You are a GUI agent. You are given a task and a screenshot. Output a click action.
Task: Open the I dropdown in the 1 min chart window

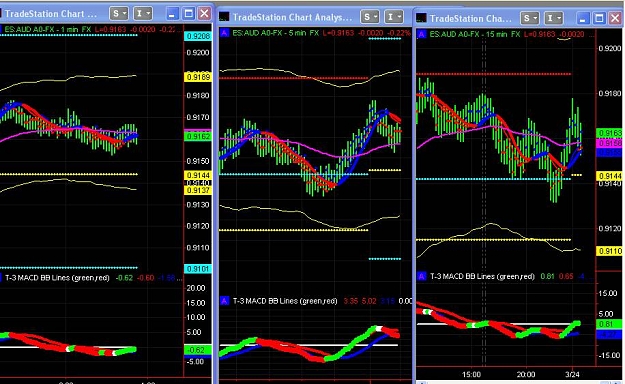tap(143, 14)
